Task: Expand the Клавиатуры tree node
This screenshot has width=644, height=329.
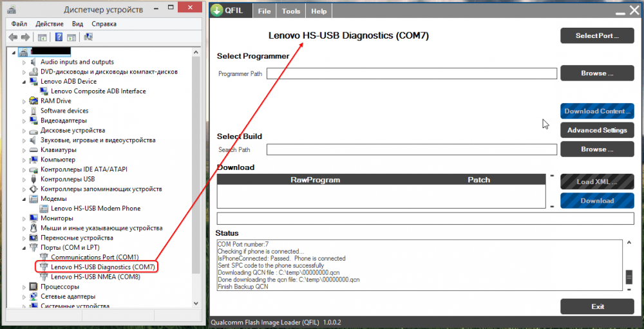Action: 24,150
